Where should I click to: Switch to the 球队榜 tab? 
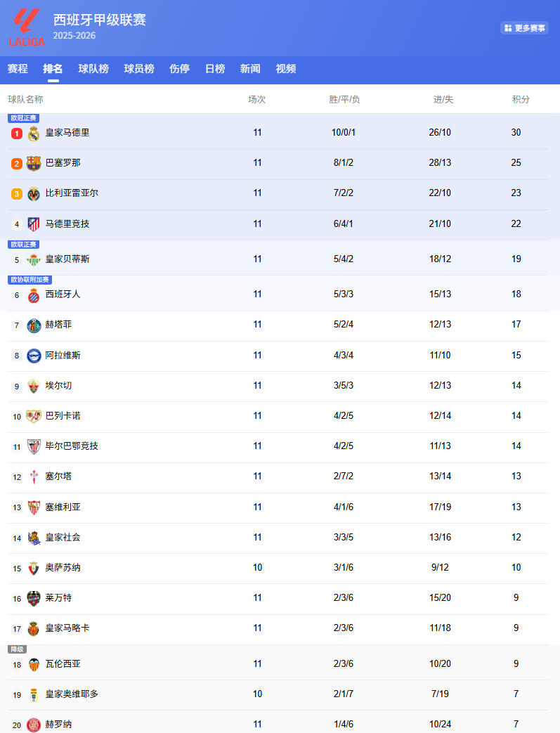point(93,69)
